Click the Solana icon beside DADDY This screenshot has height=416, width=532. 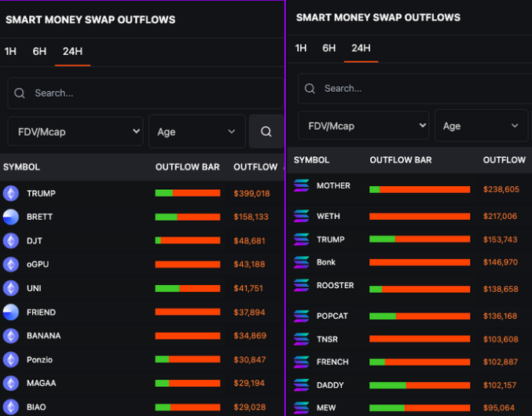301,385
